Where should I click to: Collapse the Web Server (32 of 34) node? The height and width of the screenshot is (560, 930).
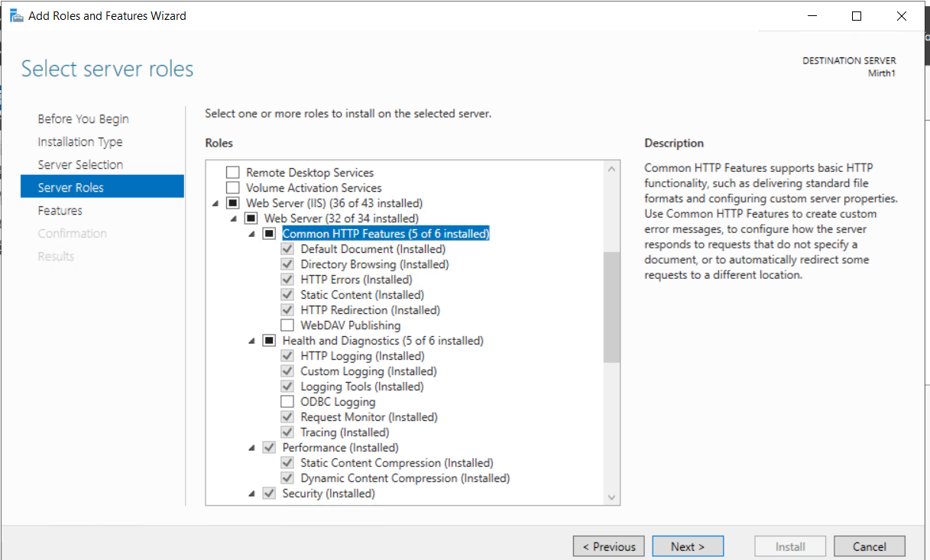click(234, 219)
